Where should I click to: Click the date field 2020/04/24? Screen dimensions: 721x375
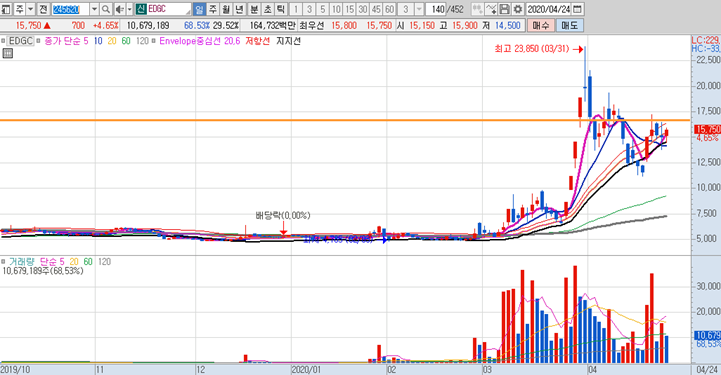click(549, 9)
